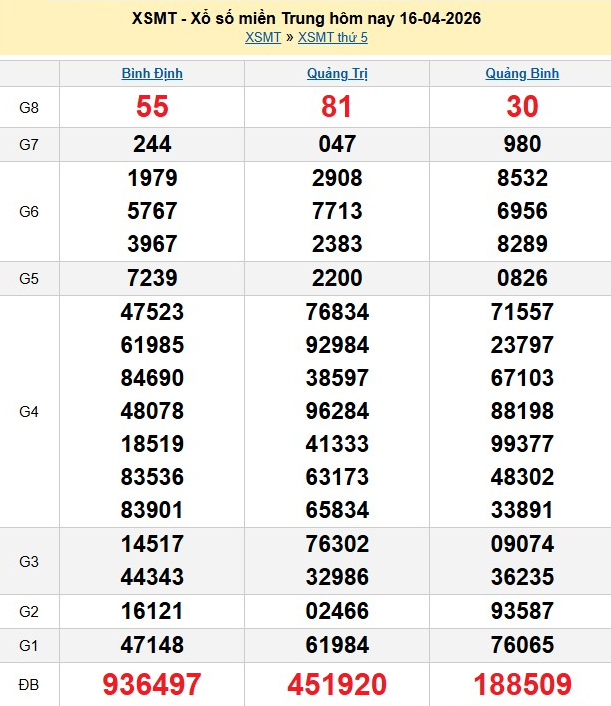Select Quảng Trị special prize 451920
This screenshot has width=611, height=706.
(336, 684)
